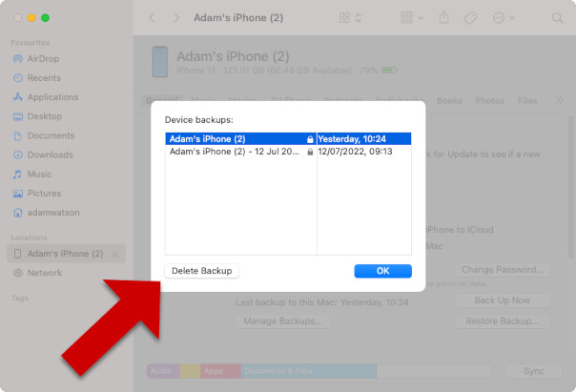The height and width of the screenshot is (392, 576).
Task: Click the Edit Tags toolbar icon
Action: tap(470, 17)
